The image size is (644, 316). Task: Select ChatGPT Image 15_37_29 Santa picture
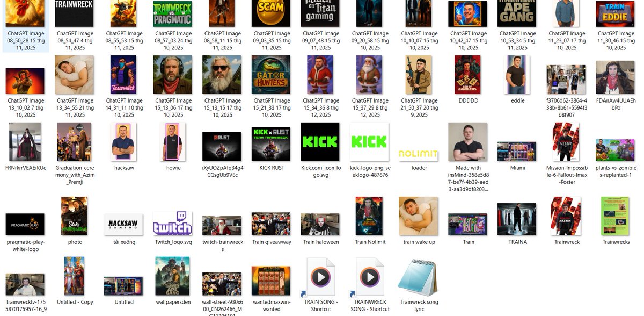tap(369, 75)
